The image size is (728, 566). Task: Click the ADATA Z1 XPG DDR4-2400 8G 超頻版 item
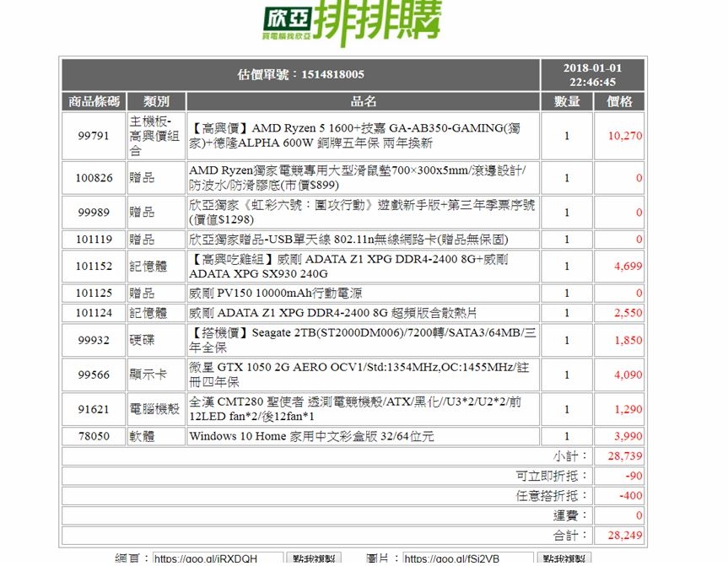333,313
